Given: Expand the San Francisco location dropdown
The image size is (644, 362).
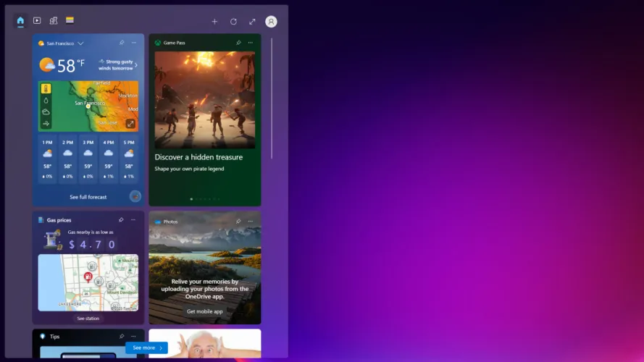Looking at the screenshot, I should (80, 43).
